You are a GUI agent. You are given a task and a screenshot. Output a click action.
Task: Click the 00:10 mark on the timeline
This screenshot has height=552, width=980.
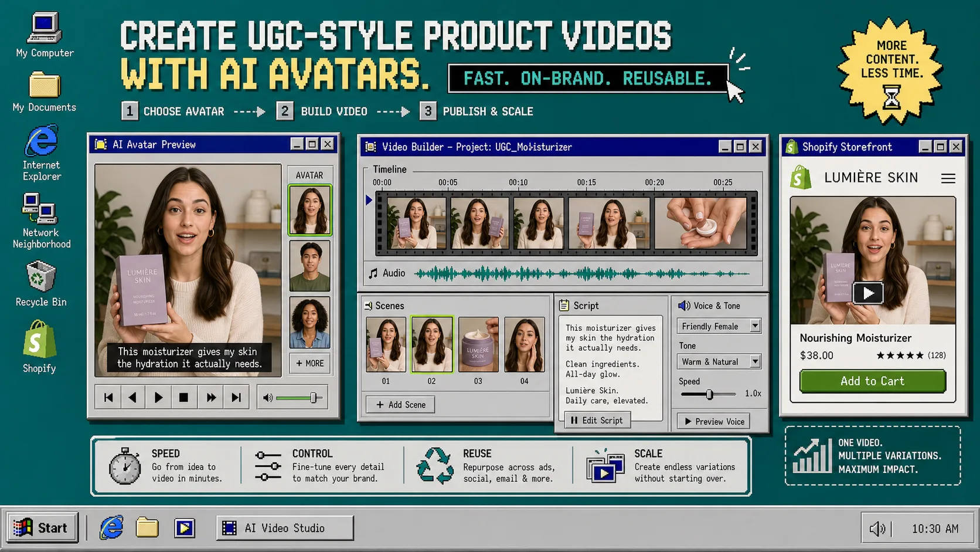[x=518, y=182]
